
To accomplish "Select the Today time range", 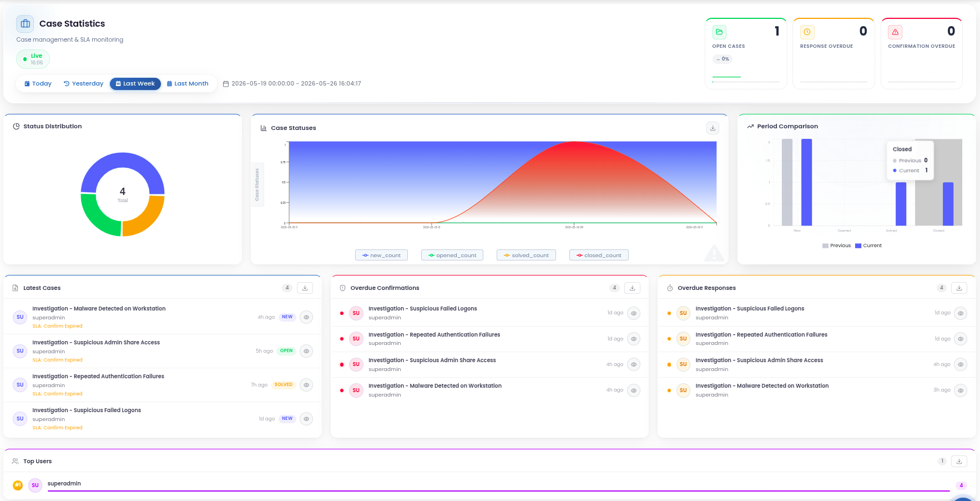I will click(x=38, y=84).
